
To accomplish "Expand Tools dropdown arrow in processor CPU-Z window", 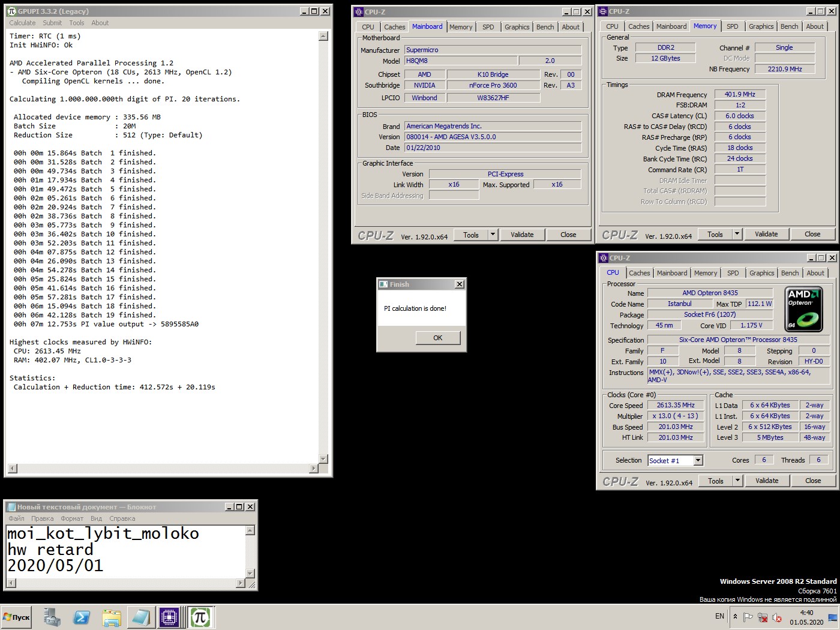I will tap(738, 481).
